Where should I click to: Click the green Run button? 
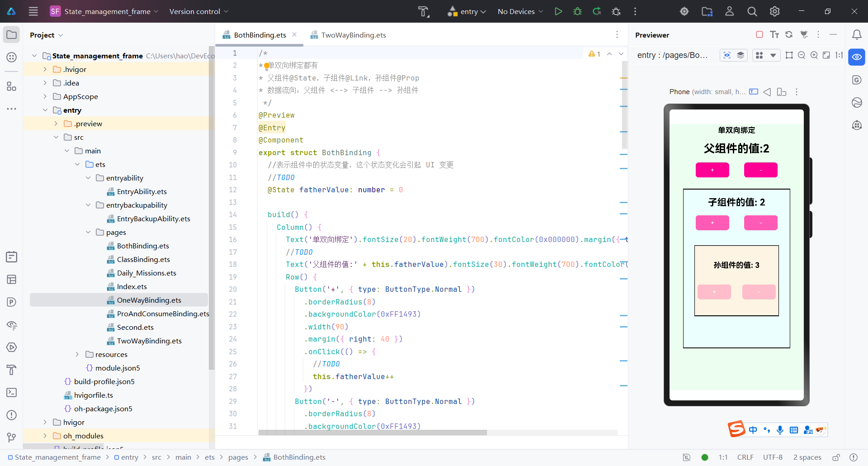pos(558,11)
